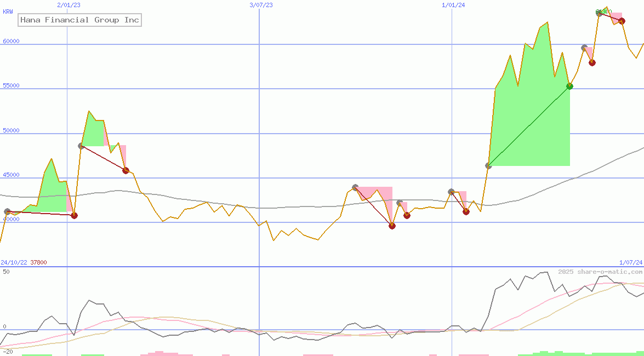Viewport: 644px width, 356px height.
Task: Click the grey entry marker on the 1/01/24 line
Action: coord(451,192)
